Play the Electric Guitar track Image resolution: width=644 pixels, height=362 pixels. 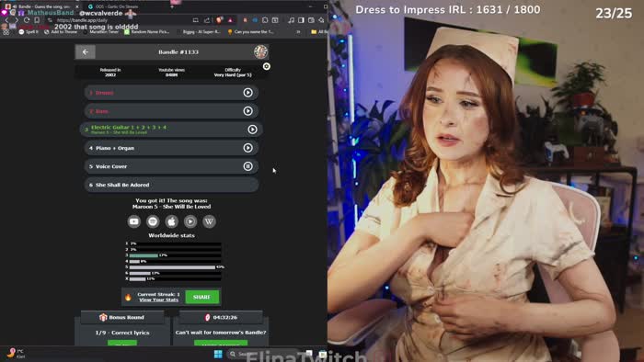click(x=252, y=130)
